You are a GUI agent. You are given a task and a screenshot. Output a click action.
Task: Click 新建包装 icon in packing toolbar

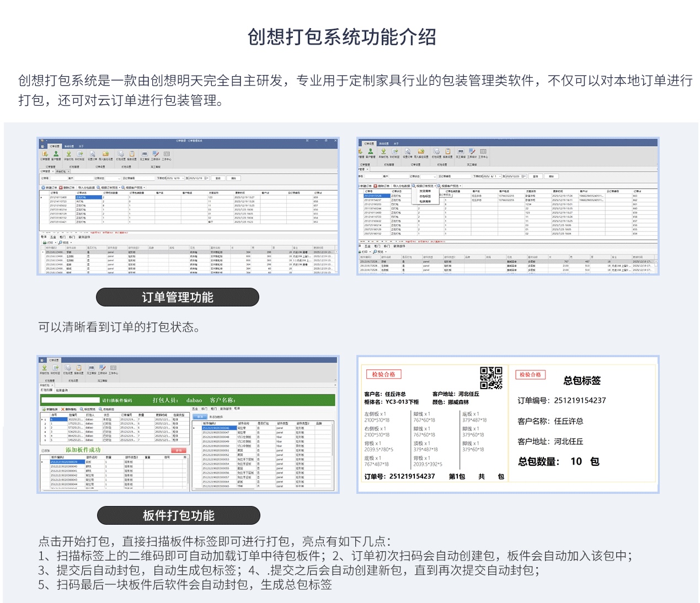tap(43, 409)
